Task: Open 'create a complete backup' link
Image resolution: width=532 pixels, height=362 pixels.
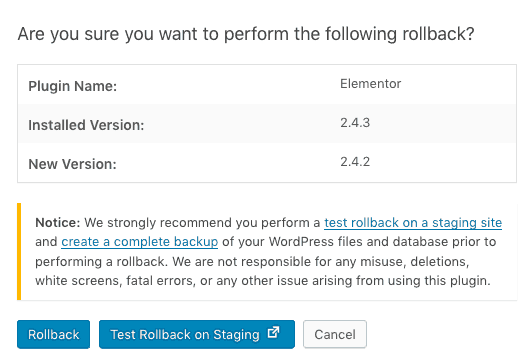Action: coord(139,242)
